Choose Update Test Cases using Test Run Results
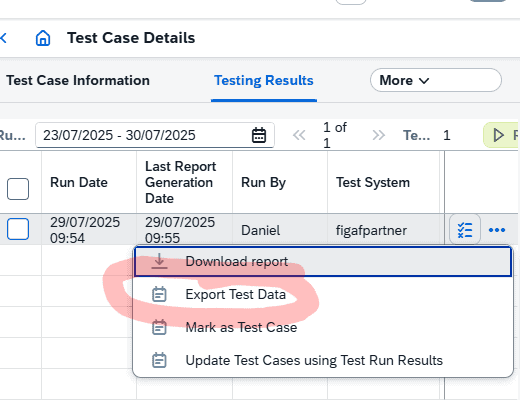This screenshot has height=400, width=520. pyautogui.click(x=323, y=360)
